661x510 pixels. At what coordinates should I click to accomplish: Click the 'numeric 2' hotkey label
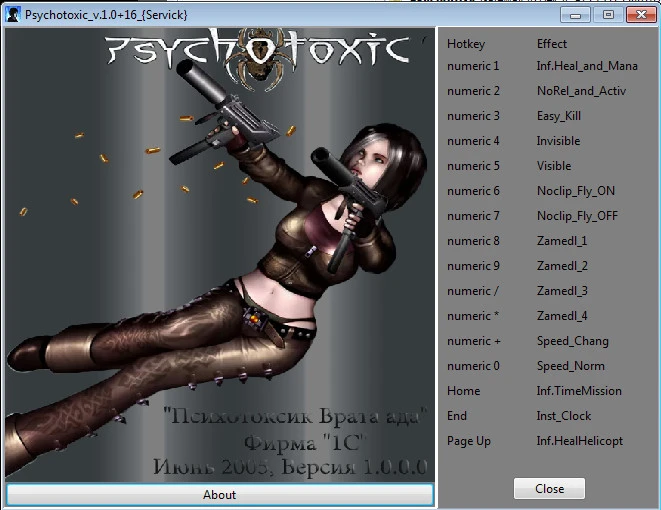pyautogui.click(x=473, y=91)
